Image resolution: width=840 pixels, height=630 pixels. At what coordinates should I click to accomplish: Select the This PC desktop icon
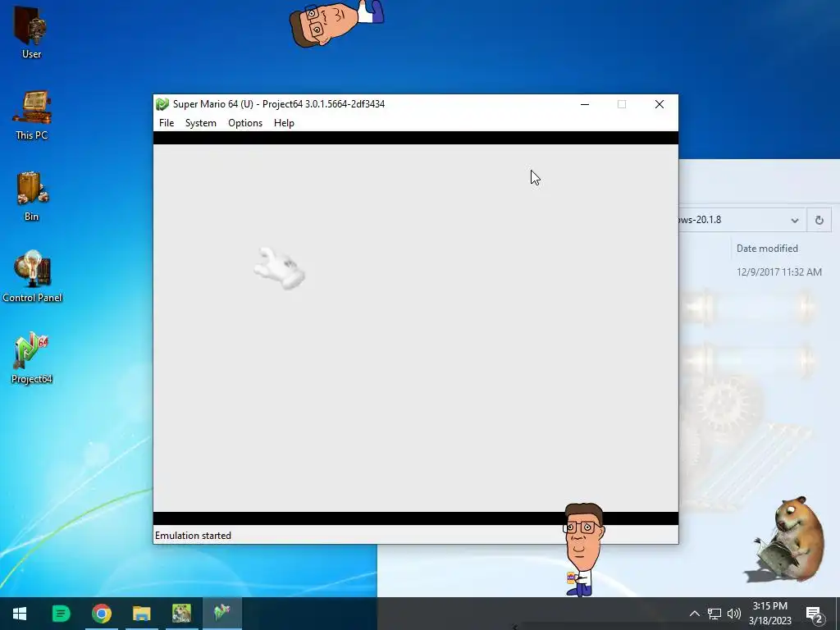32,115
